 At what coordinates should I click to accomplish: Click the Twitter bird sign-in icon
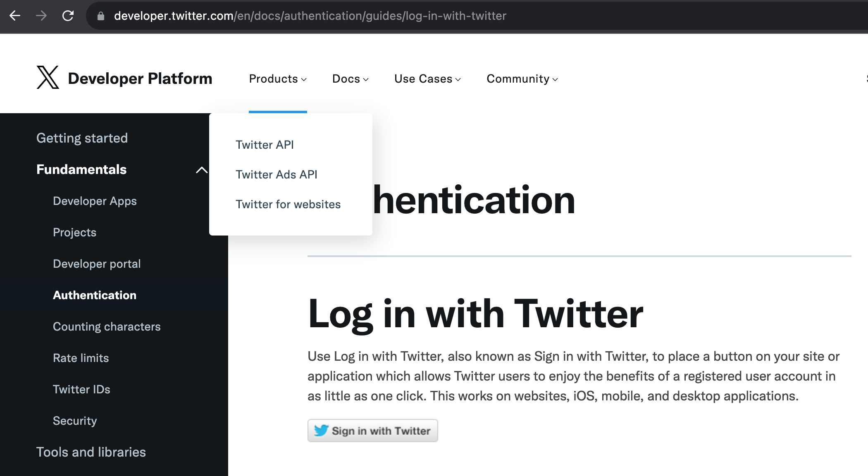pyautogui.click(x=321, y=431)
